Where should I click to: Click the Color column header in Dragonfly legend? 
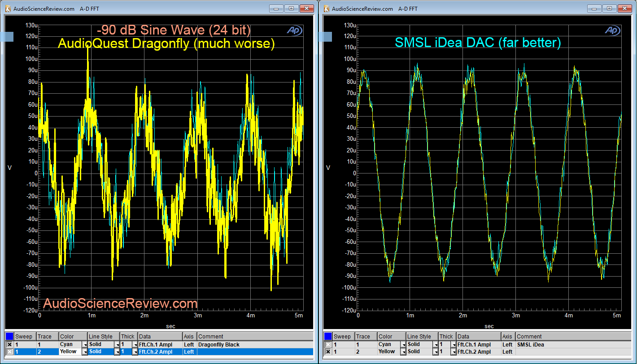click(x=73, y=337)
